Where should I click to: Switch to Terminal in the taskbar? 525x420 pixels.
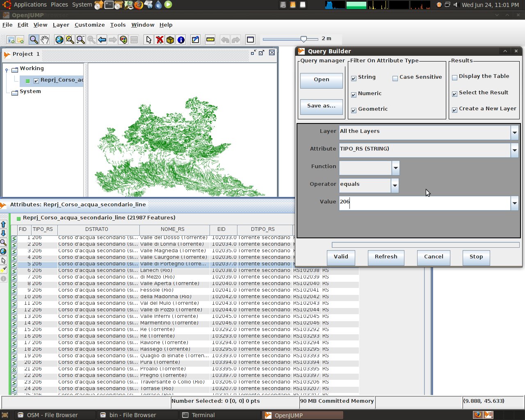point(220,415)
